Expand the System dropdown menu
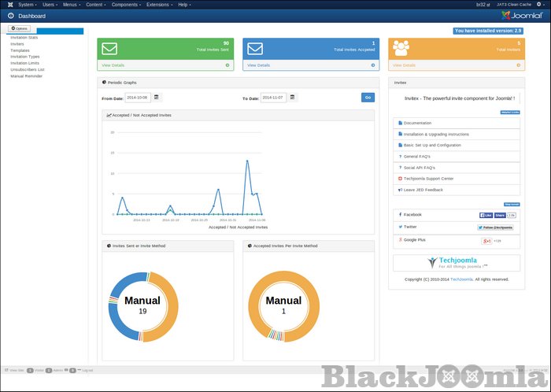 tap(28, 5)
